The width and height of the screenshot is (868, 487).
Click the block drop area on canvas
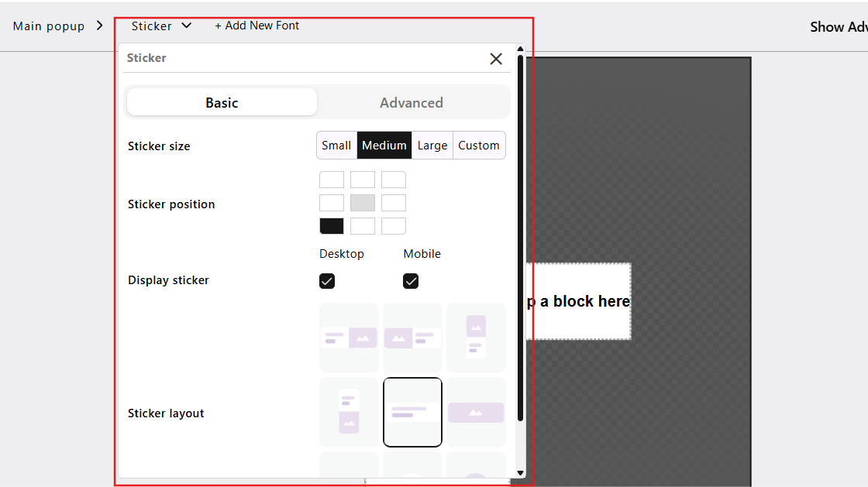[578, 301]
